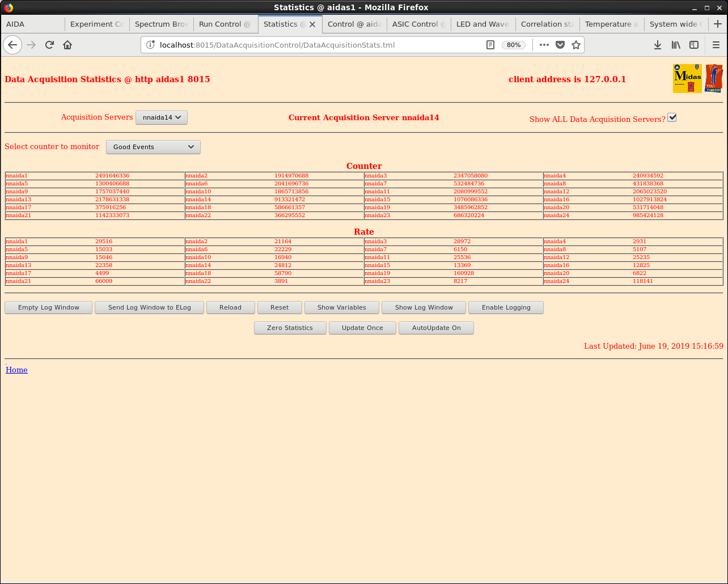Save page to Pocket icon
The height and width of the screenshot is (584, 728).
click(x=560, y=45)
